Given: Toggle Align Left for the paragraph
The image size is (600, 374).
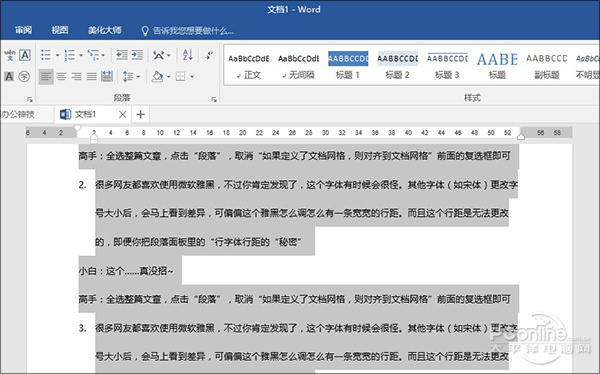Looking at the screenshot, I should [46, 77].
